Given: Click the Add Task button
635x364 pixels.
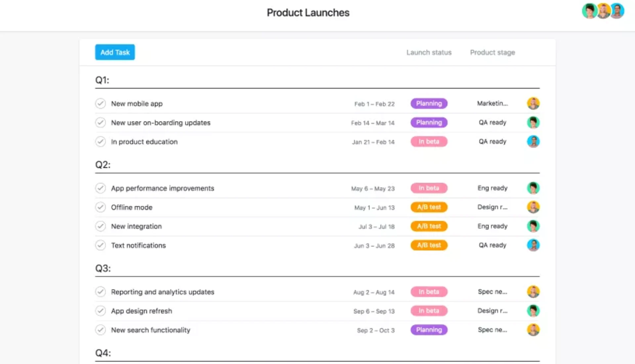Looking at the screenshot, I should coord(115,52).
